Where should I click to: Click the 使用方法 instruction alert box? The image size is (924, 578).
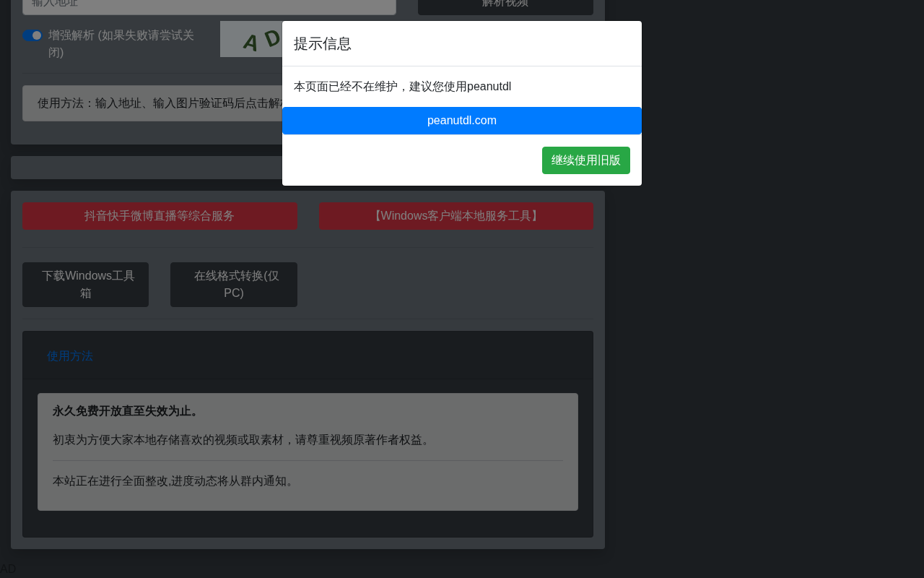[x=152, y=103]
